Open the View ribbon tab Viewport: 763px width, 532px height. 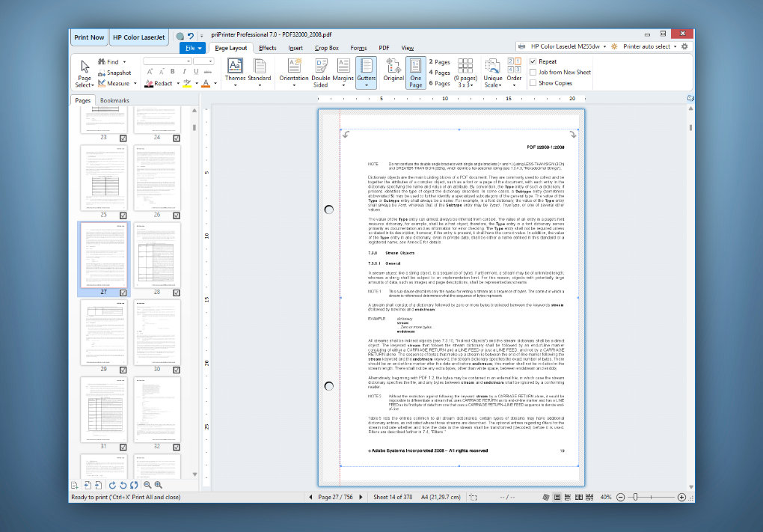point(407,48)
